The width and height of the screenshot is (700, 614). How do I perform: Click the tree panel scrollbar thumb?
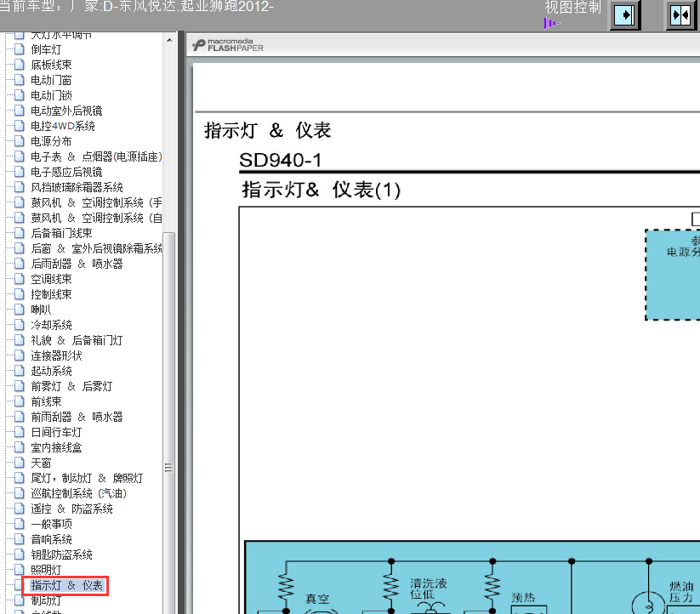click(168, 422)
